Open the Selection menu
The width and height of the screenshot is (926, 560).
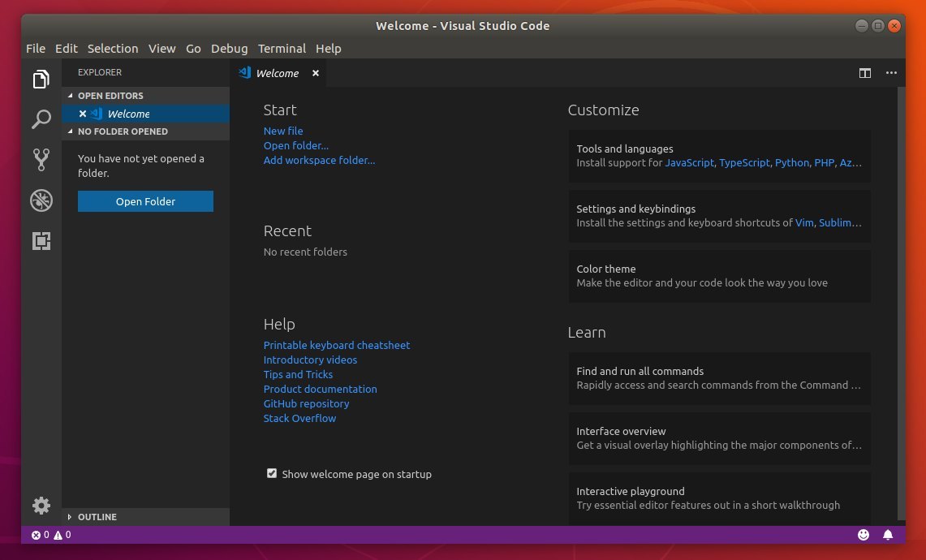tap(113, 49)
